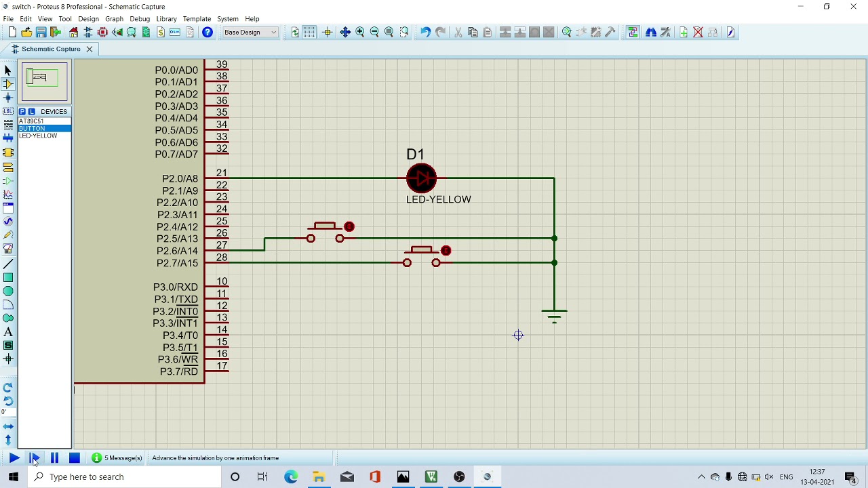Open PCB Layout red chip icon

pos(102,32)
